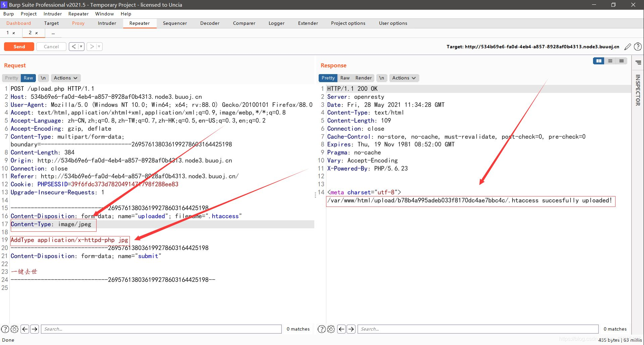Screen dimensions: 644x345
Task: Edit target with the pencil icon
Action: [x=628, y=47]
